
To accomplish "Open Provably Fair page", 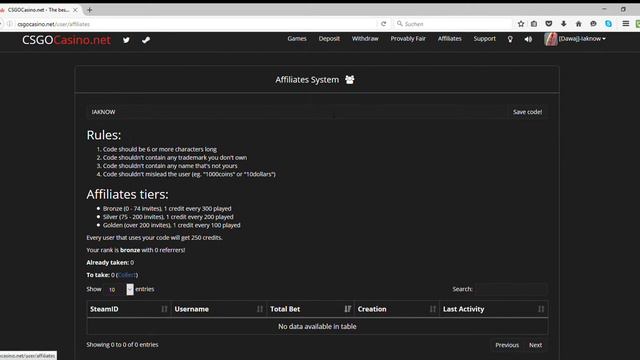I will pos(408,39).
